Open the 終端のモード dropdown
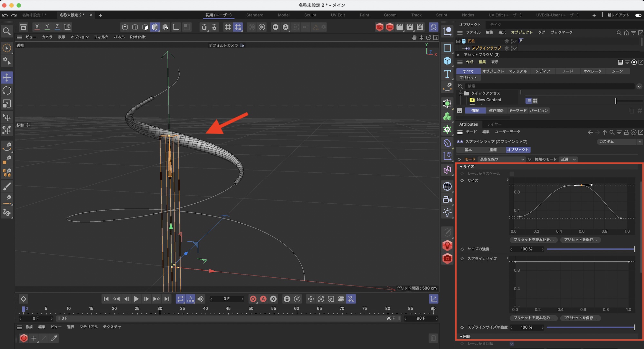The image size is (644, 349). pyautogui.click(x=568, y=159)
